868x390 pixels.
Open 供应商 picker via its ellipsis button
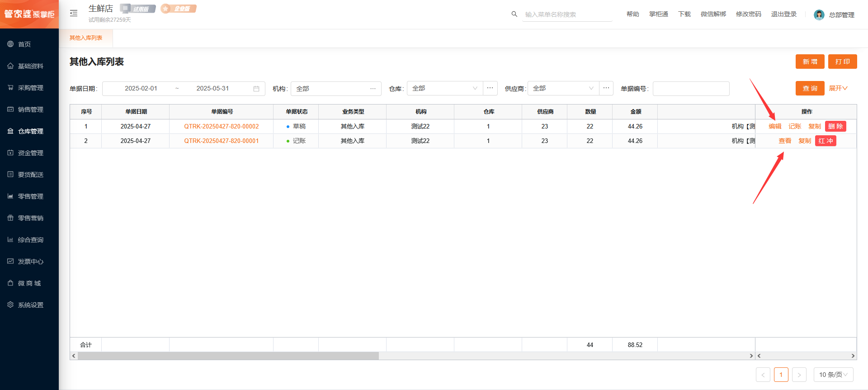(606, 88)
